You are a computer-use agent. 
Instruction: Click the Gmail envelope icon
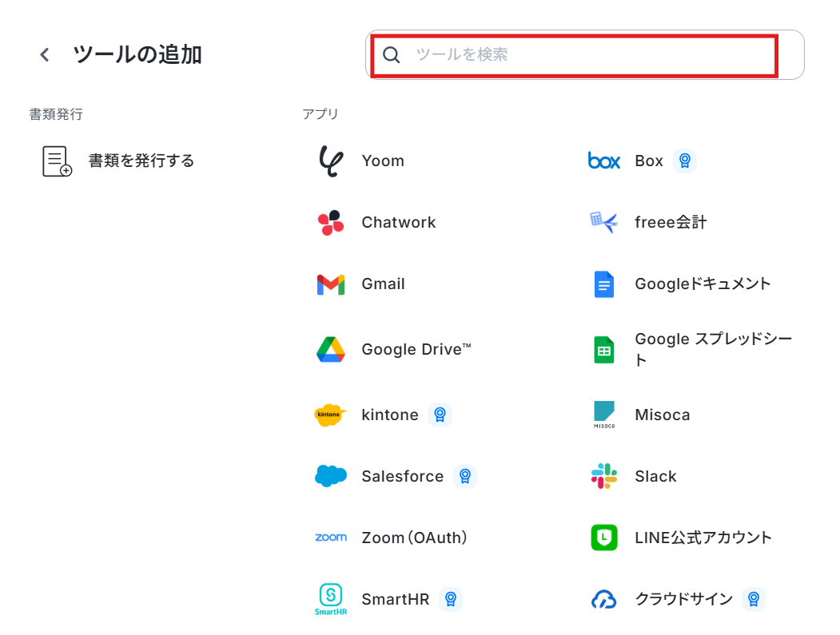[331, 285]
